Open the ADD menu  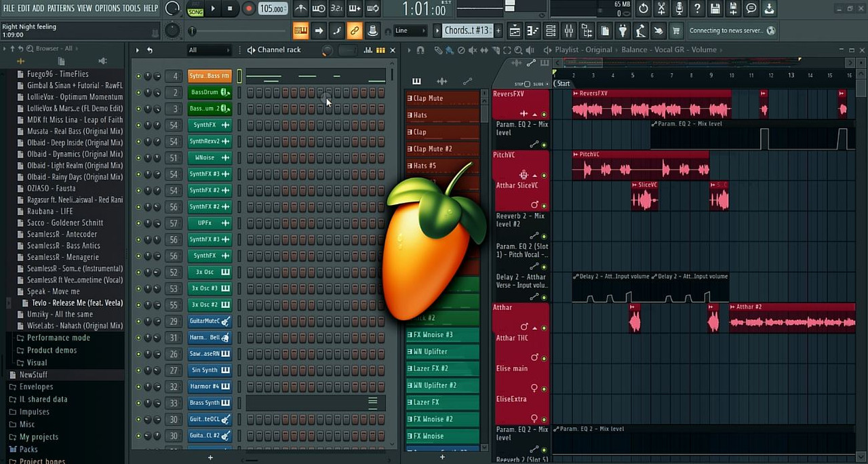coord(39,8)
